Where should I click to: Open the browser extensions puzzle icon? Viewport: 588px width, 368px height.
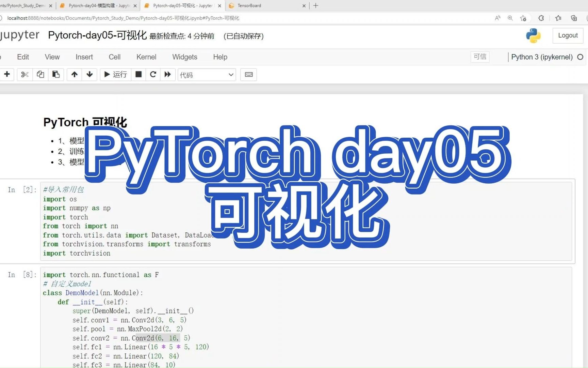(x=541, y=18)
